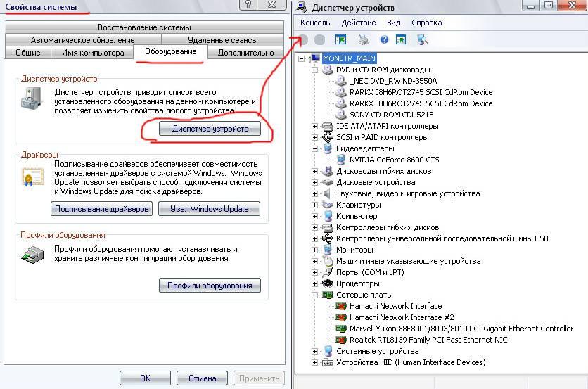
Task: Switch to the Дополнительно tab
Action: pos(245,53)
